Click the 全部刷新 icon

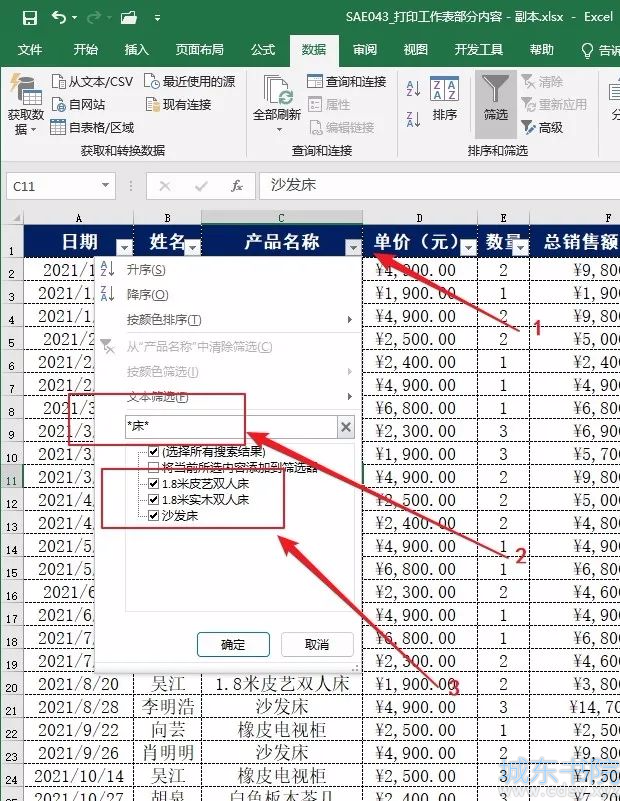point(277,90)
